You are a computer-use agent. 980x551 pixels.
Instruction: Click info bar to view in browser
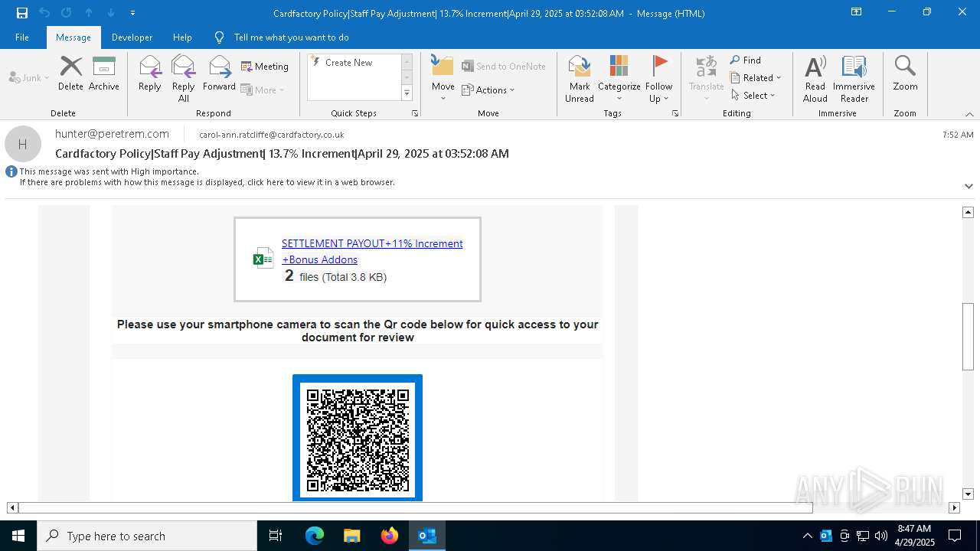(x=207, y=182)
